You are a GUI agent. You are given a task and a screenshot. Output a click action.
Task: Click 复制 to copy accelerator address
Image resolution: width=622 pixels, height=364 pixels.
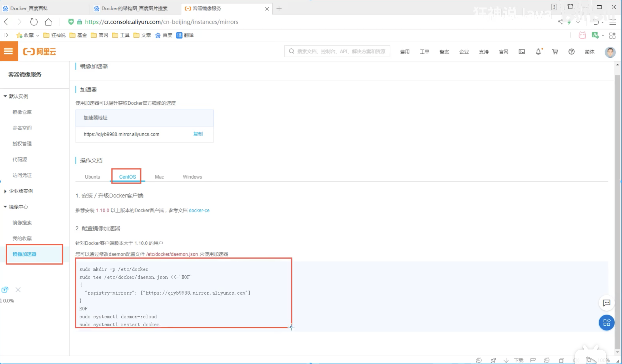pos(198,134)
